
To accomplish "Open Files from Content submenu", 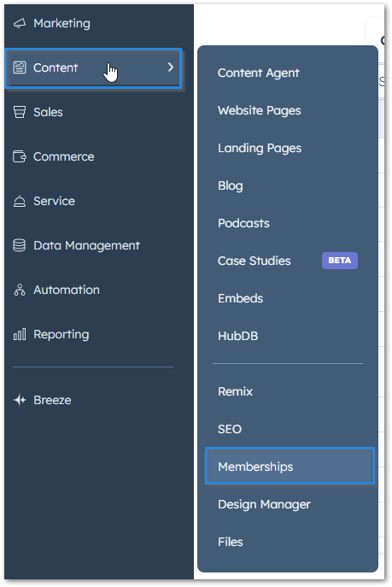I will (x=231, y=542).
